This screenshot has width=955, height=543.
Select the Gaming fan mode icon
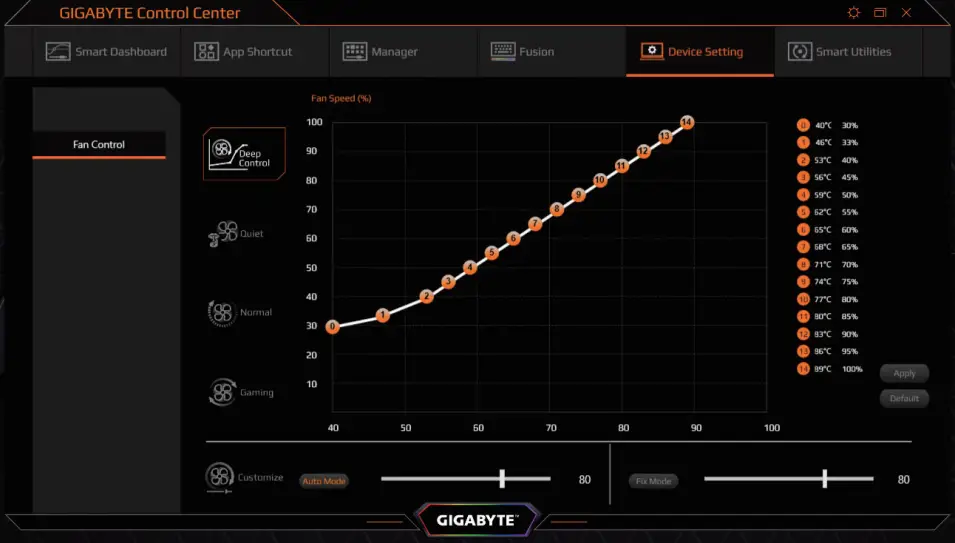tap(241, 392)
